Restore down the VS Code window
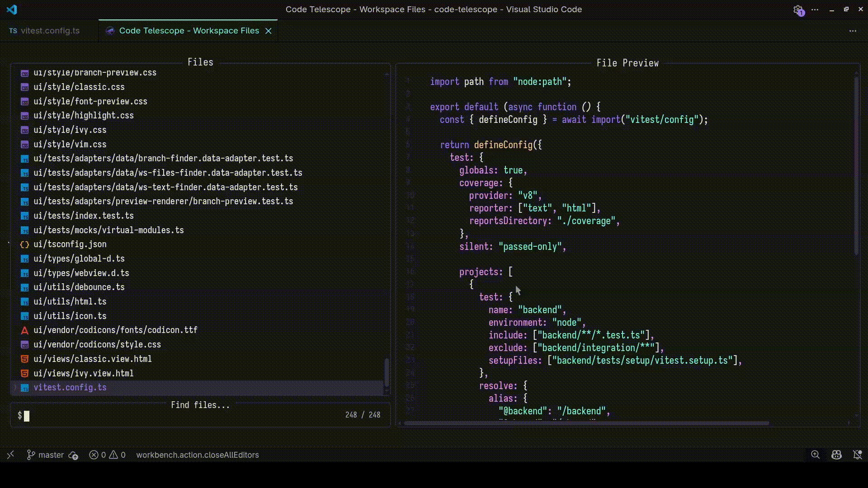 point(846,9)
